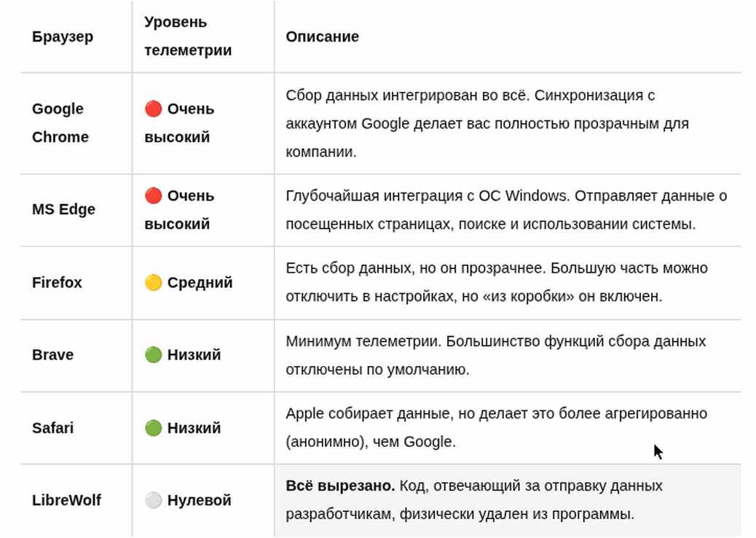Click the Браузер column header
The width and height of the screenshot is (756, 538).
pyautogui.click(x=63, y=36)
